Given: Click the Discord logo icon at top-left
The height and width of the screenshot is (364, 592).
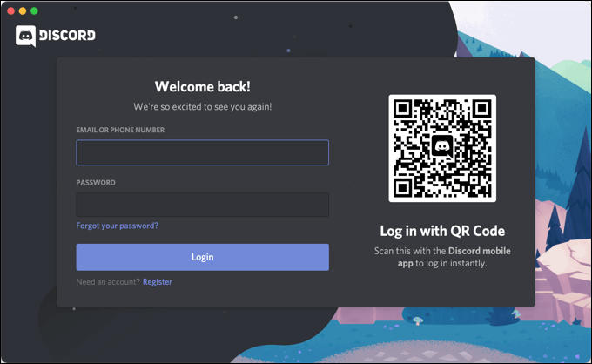Looking at the screenshot, I should pyautogui.click(x=25, y=36).
